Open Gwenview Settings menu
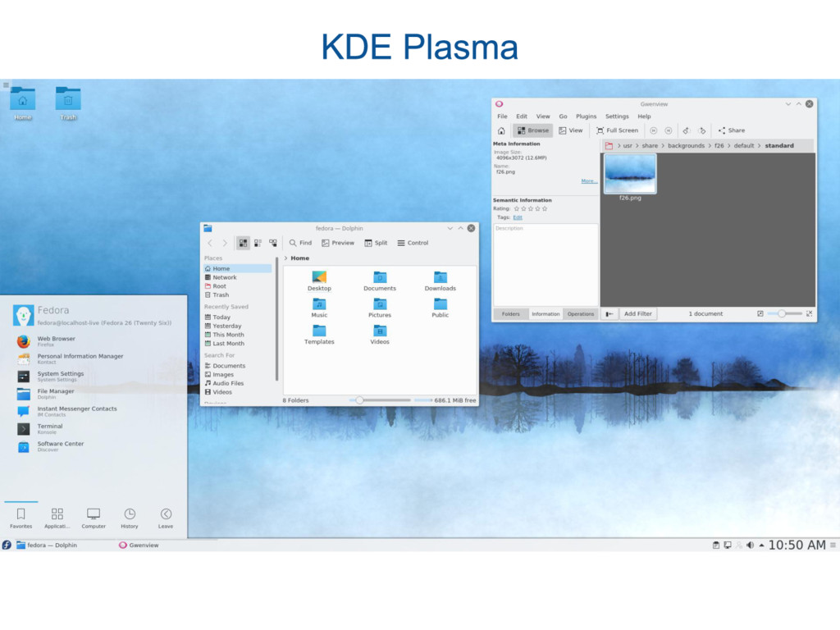 tap(617, 116)
